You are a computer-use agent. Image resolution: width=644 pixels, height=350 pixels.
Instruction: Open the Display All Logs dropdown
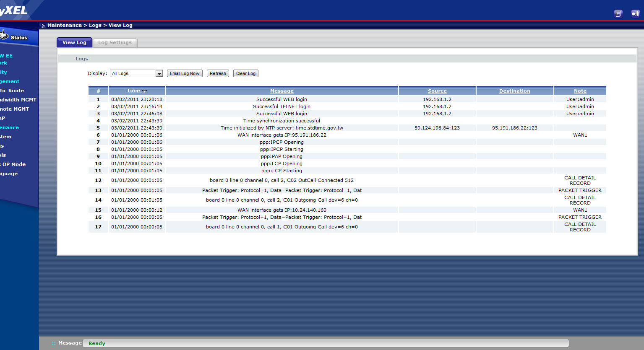(x=136, y=73)
